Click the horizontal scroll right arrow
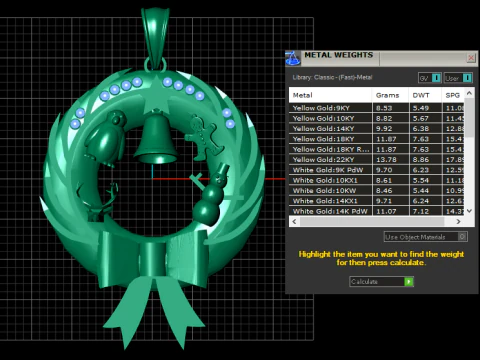Screen dimensions: 480x360 click(458, 221)
